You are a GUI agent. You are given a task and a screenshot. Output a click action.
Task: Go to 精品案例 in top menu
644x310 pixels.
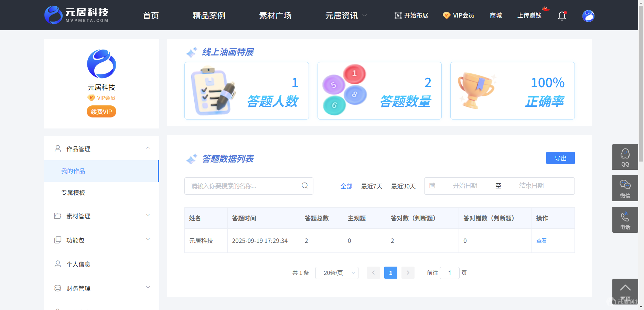209,15
